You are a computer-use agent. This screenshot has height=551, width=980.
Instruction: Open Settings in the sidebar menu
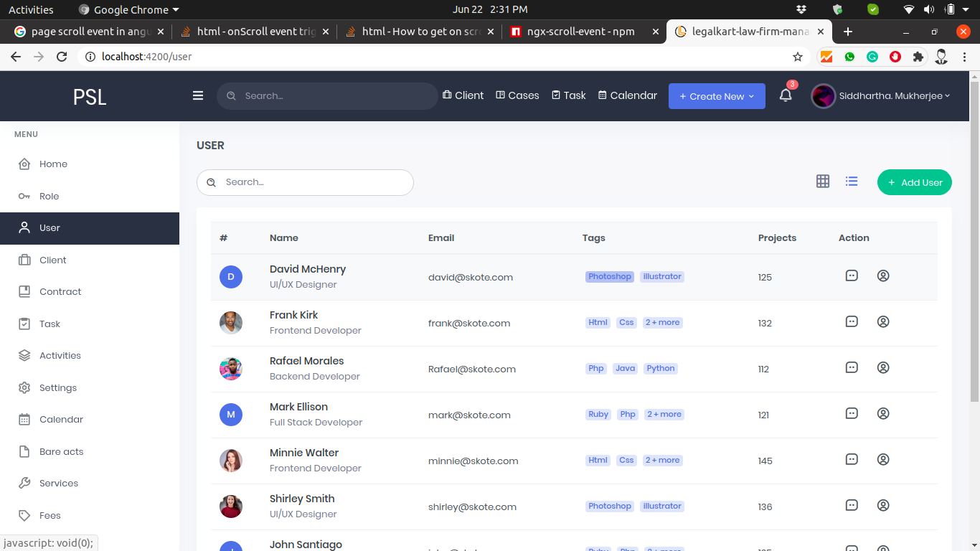click(57, 387)
